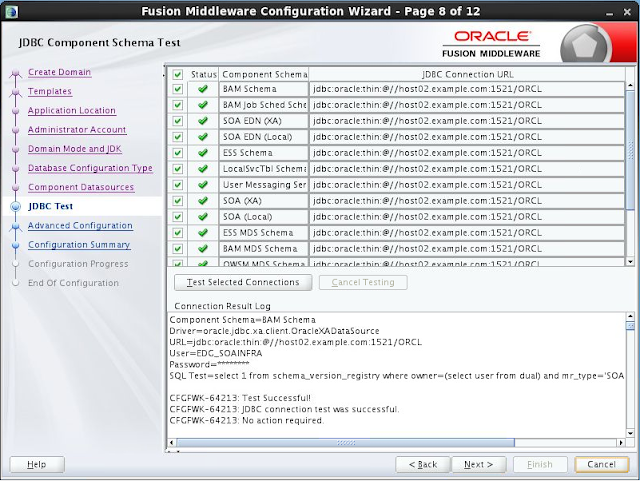
Task: Minimize the Configuration Wizard window
Action: pos(609,13)
